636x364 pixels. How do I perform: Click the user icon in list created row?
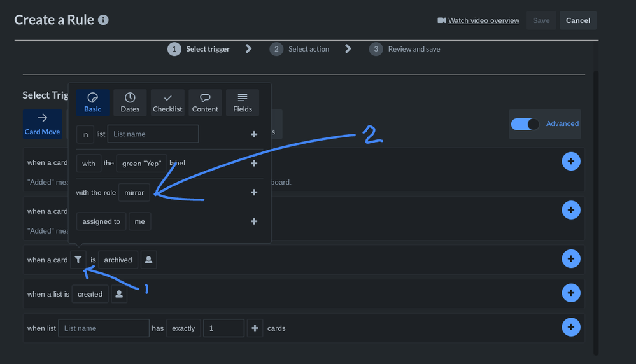coord(119,294)
